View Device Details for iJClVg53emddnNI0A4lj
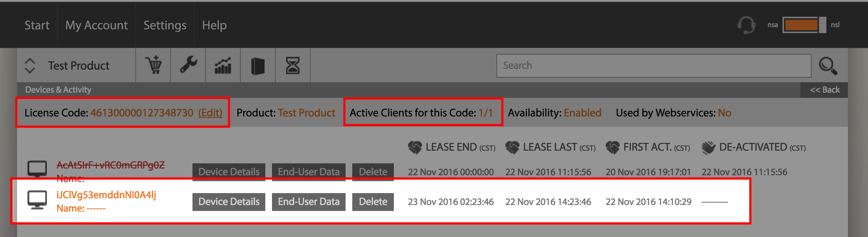Image resolution: width=868 pixels, height=237 pixels. [229, 202]
